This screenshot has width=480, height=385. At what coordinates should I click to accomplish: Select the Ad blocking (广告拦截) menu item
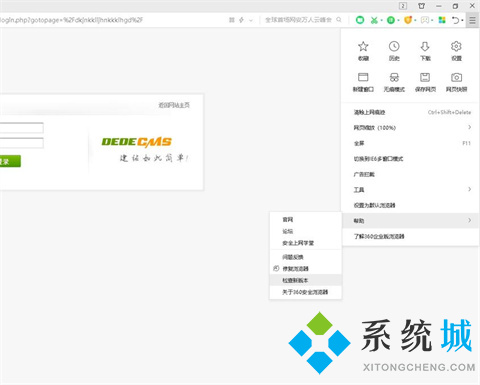click(x=411, y=174)
